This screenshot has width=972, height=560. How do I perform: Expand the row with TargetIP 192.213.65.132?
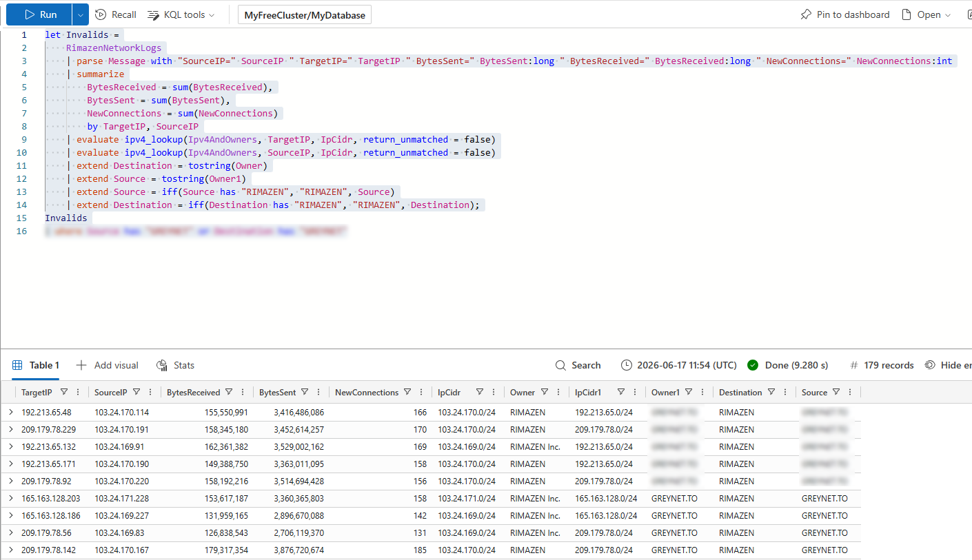pos(10,446)
